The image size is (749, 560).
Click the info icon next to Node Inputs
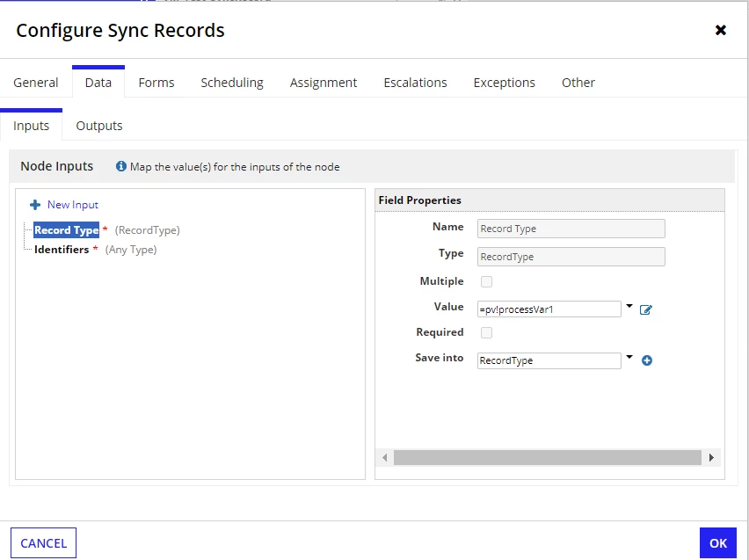[120, 166]
